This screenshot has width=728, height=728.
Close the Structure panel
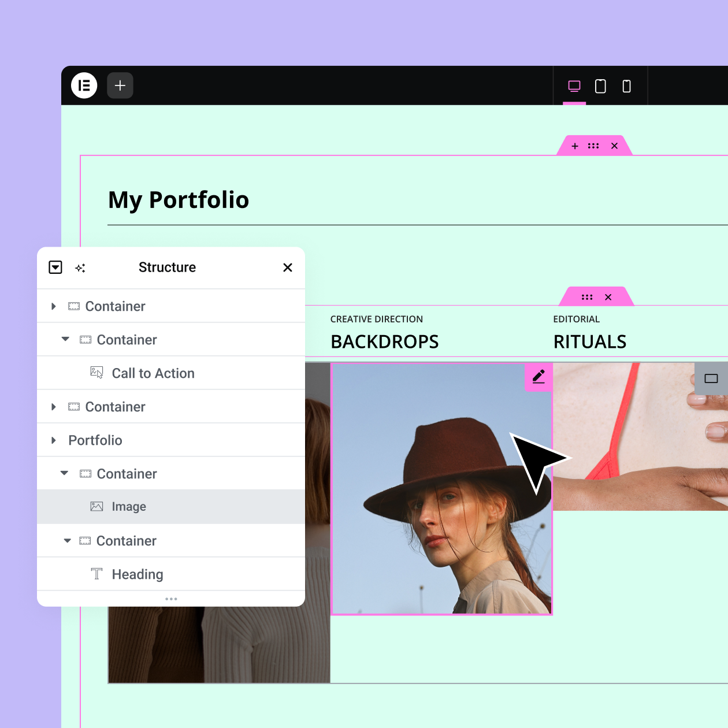(288, 268)
